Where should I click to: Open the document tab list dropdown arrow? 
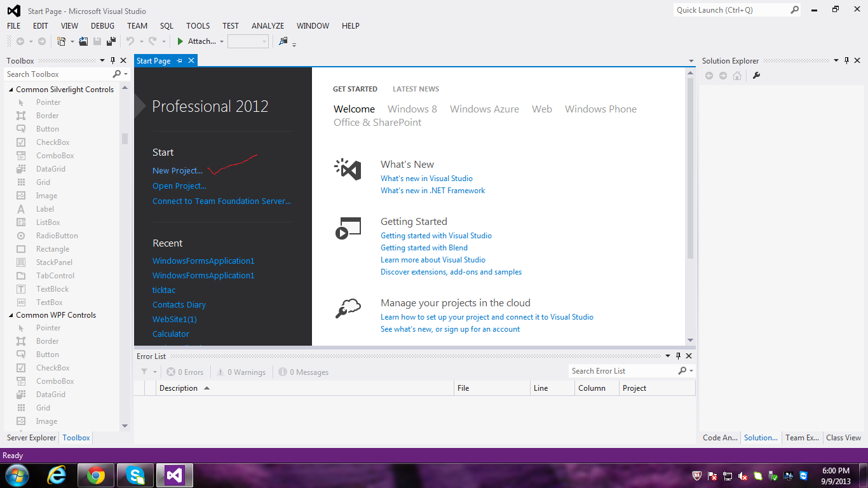click(691, 62)
